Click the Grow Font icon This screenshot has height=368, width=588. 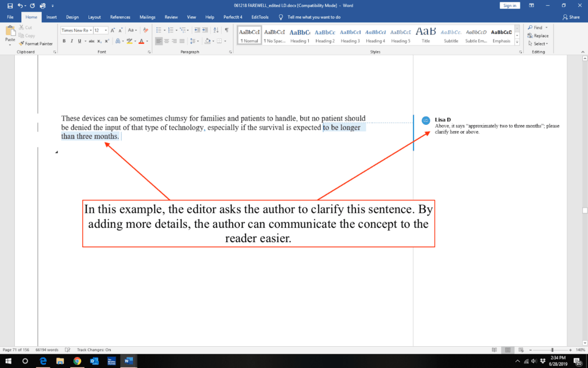pyautogui.click(x=113, y=30)
